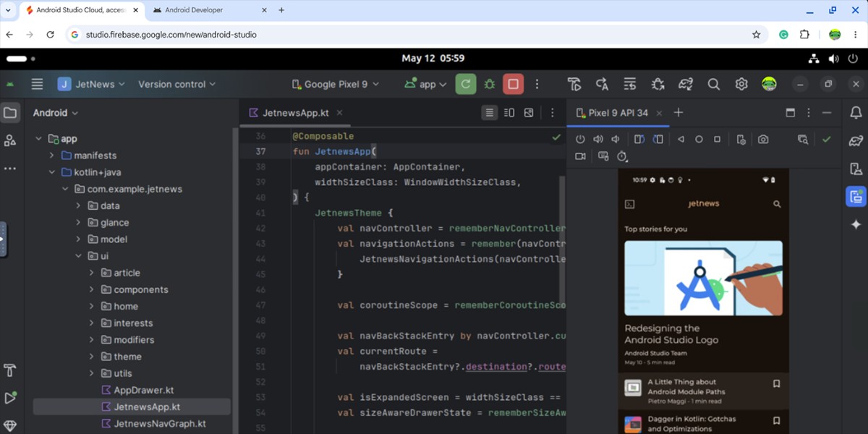Collapse the kotlin+java folder
868x434 pixels.
pyautogui.click(x=51, y=172)
